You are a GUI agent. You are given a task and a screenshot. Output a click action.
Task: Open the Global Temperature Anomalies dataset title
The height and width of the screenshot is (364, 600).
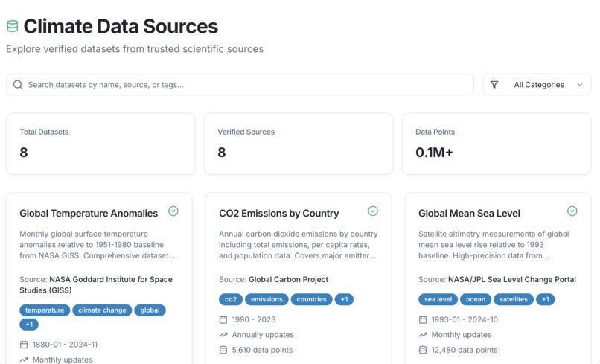click(x=89, y=213)
